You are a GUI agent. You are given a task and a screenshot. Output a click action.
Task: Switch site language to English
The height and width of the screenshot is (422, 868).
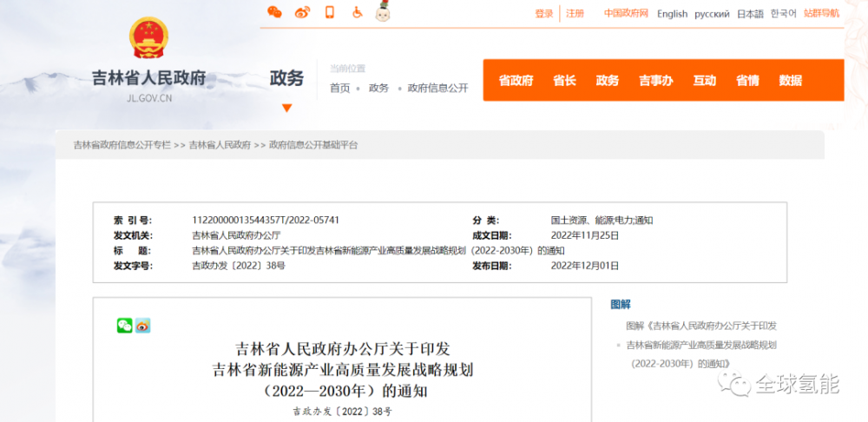(672, 14)
